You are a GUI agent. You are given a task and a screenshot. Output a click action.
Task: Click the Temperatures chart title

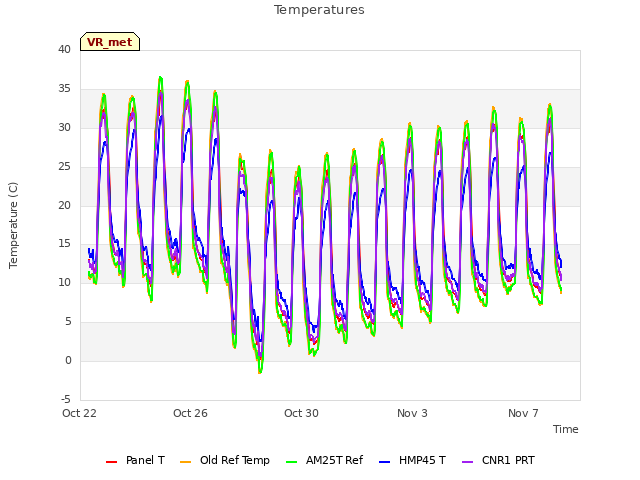[319, 10]
